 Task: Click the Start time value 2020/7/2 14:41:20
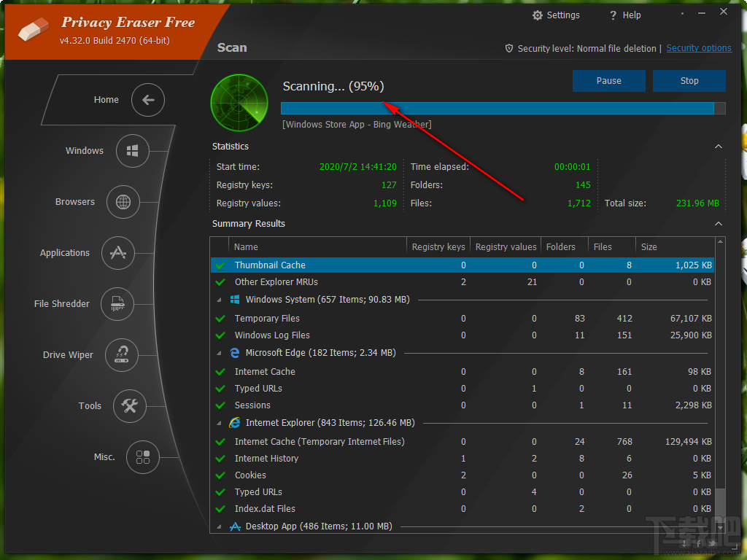click(x=357, y=167)
